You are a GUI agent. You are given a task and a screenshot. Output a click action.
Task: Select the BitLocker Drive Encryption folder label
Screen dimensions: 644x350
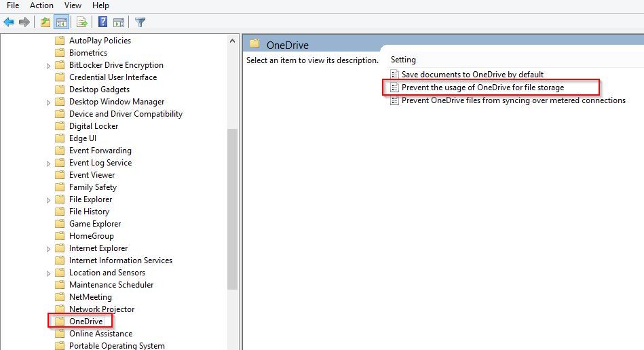(x=116, y=65)
